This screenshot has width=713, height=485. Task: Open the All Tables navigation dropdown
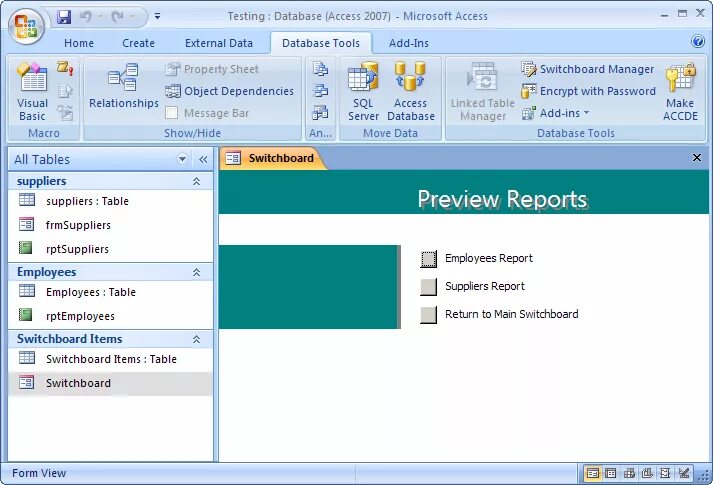pyautogui.click(x=182, y=159)
